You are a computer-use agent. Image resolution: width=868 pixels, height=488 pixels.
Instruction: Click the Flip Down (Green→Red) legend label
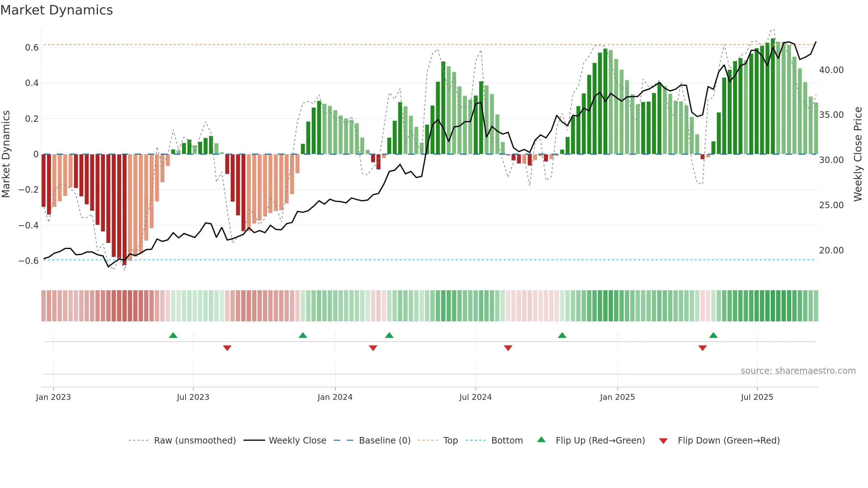click(729, 440)
